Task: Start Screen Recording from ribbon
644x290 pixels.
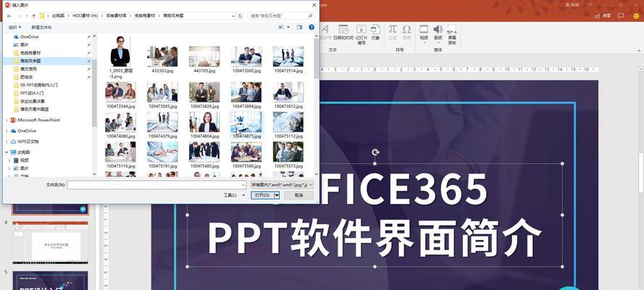Action: [x=452, y=35]
